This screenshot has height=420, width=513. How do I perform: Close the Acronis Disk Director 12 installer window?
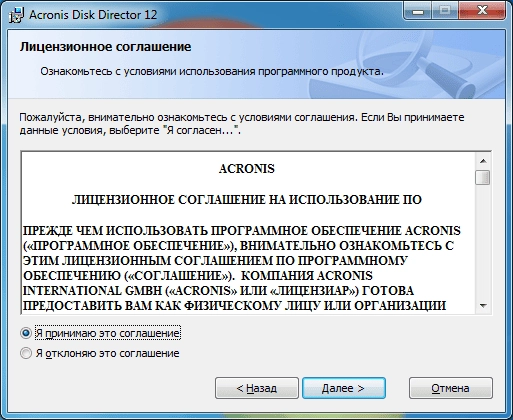coord(482,11)
